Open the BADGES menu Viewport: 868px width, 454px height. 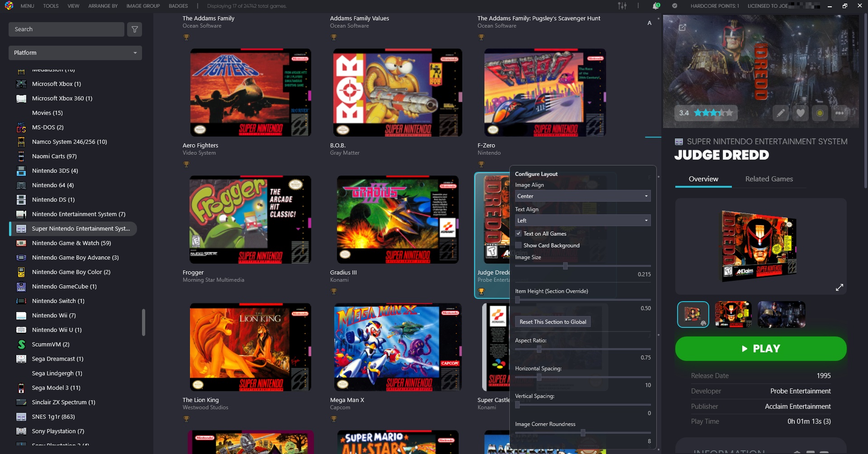(x=178, y=6)
